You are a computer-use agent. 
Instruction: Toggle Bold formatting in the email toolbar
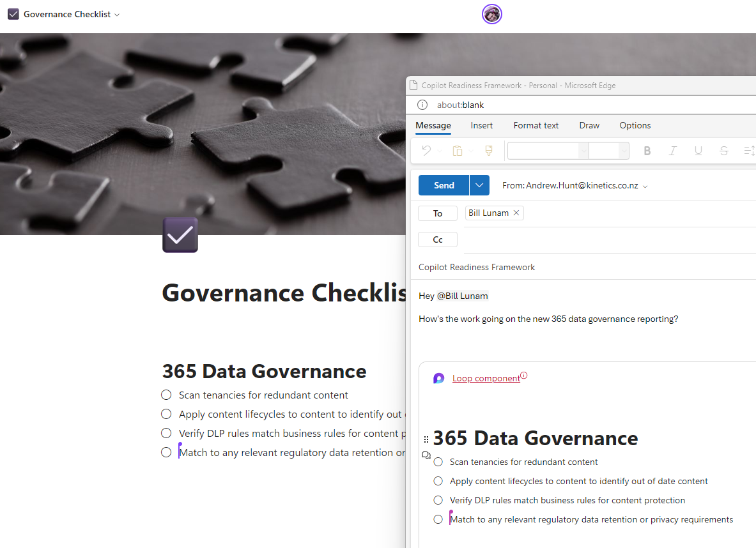[x=647, y=151]
